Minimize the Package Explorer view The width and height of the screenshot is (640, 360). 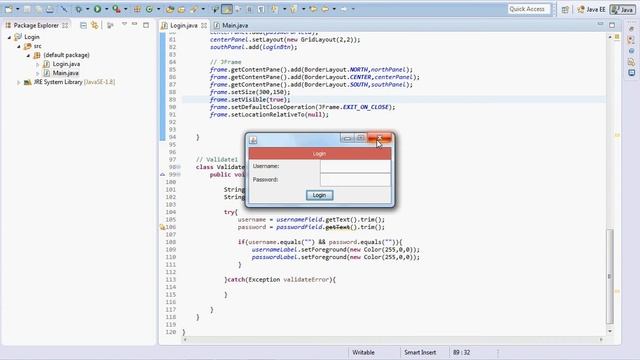pyautogui.click(x=134, y=24)
